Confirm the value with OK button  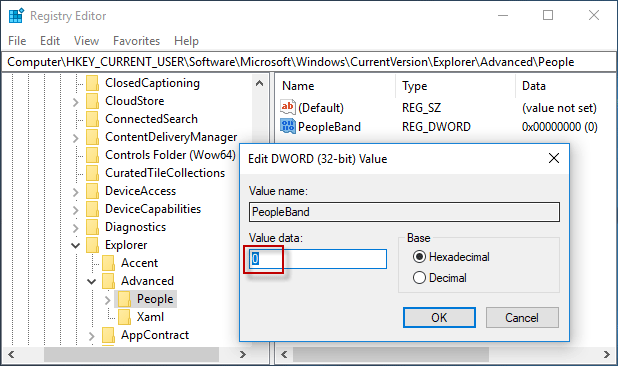439,318
